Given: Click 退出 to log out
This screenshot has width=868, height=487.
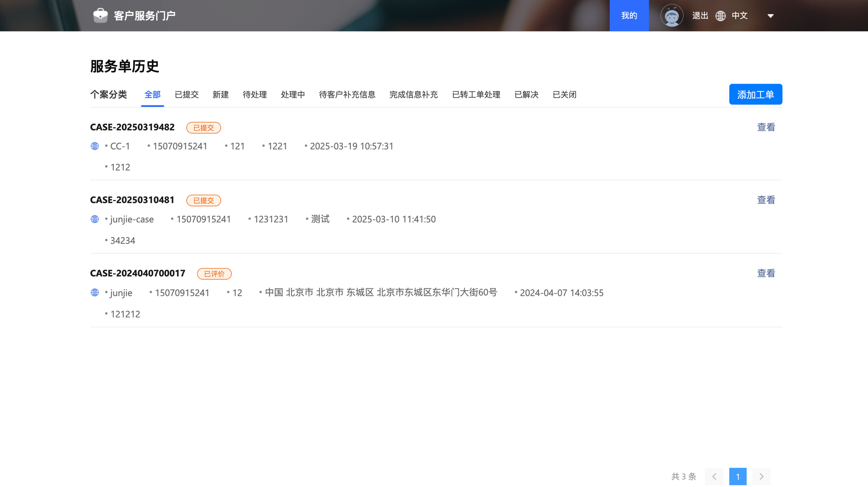Looking at the screenshot, I should [700, 16].
